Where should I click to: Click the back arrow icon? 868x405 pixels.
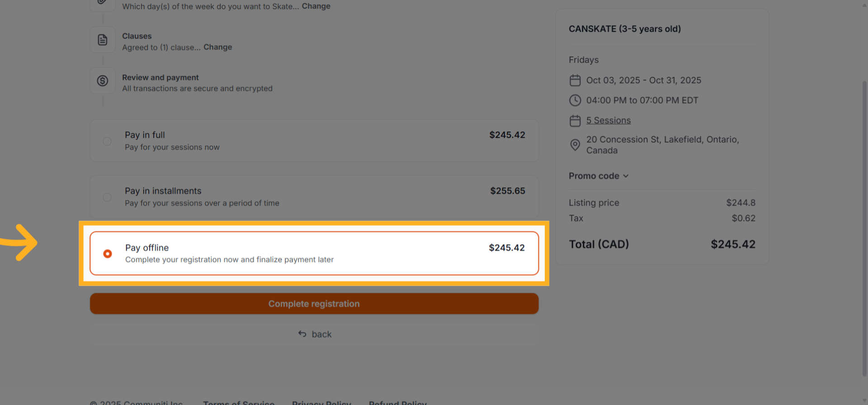coord(302,334)
